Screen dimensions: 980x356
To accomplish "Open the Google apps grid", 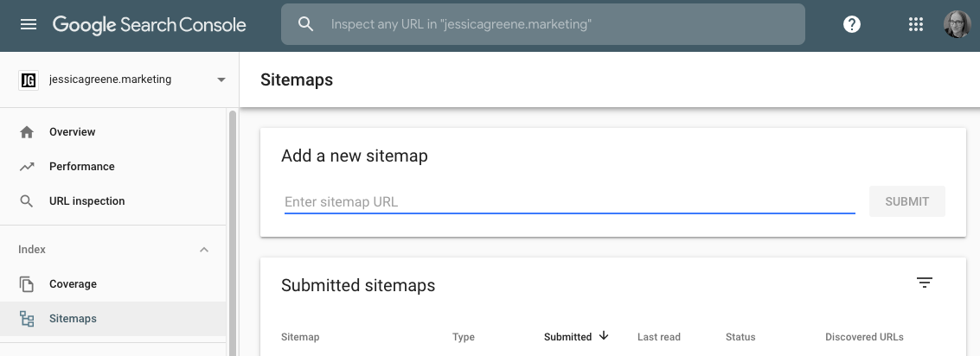I will (916, 24).
